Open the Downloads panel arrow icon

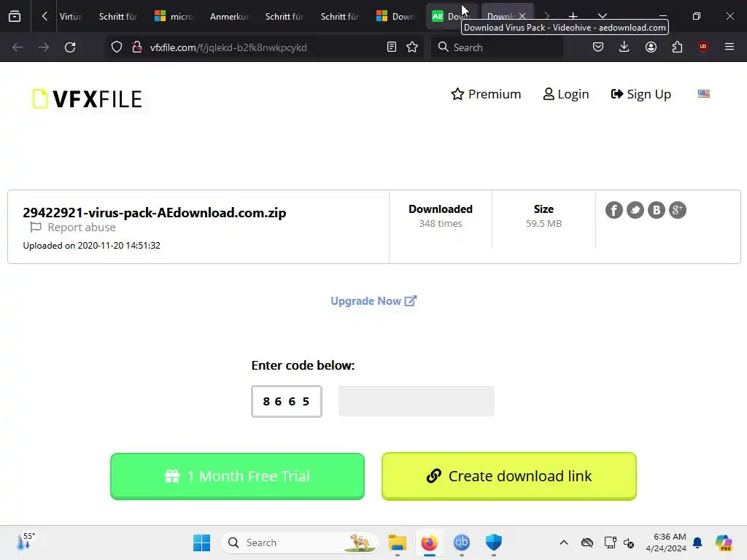624,47
